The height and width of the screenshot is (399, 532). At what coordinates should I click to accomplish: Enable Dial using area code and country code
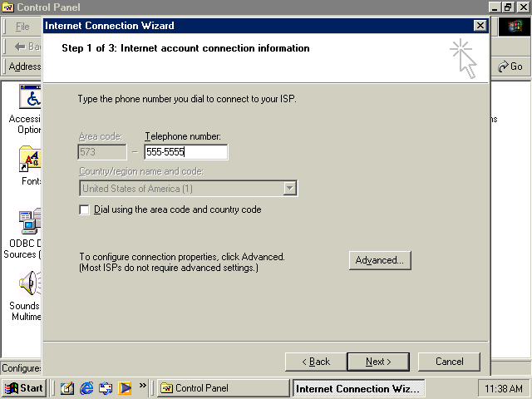pos(84,209)
